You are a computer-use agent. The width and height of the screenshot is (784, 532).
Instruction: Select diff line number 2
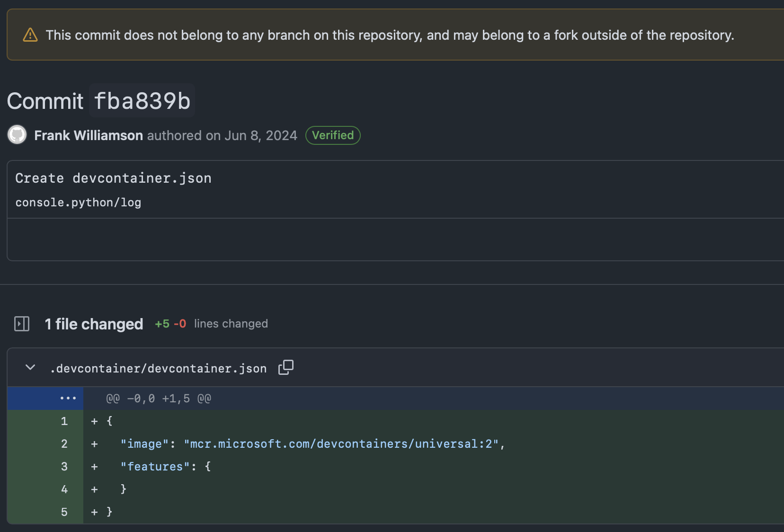[x=64, y=444]
